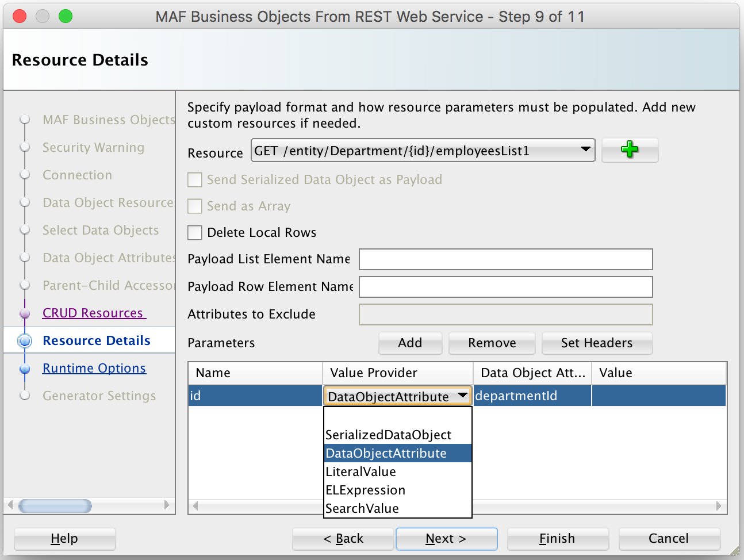Click the Payload List Element Name field

pyautogui.click(x=506, y=259)
